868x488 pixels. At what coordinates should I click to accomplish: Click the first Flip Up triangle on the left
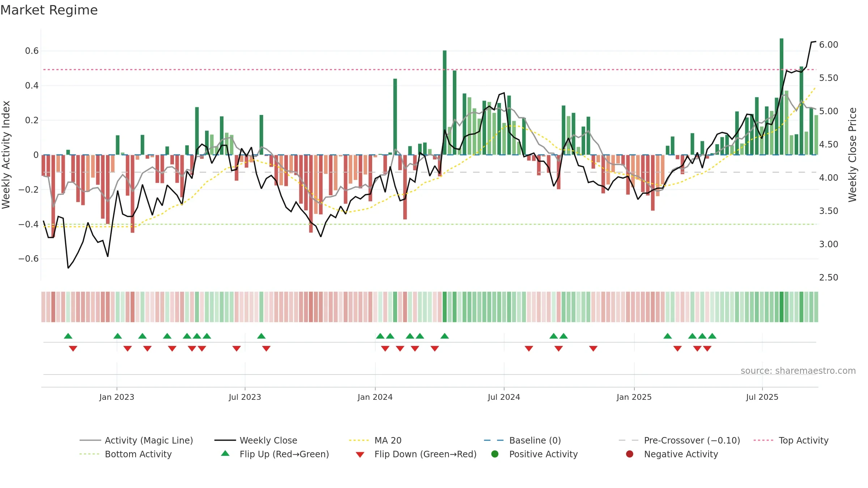[68, 336]
